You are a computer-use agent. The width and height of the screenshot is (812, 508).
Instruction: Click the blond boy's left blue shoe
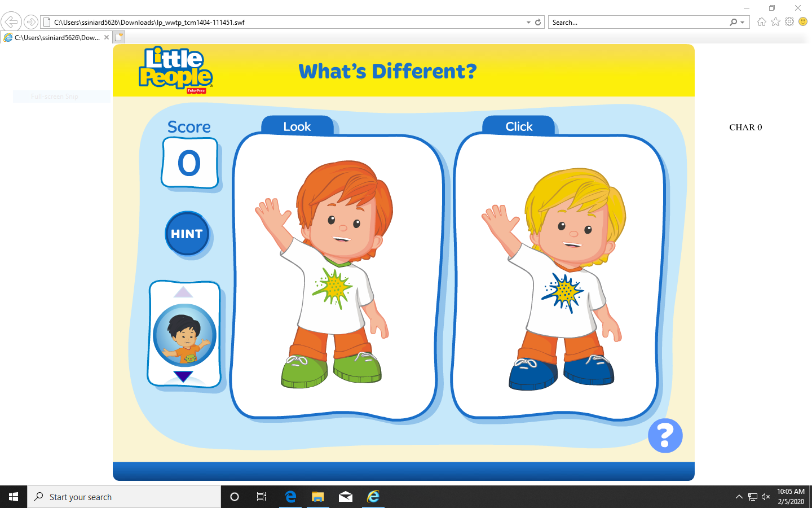[x=533, y=373]
